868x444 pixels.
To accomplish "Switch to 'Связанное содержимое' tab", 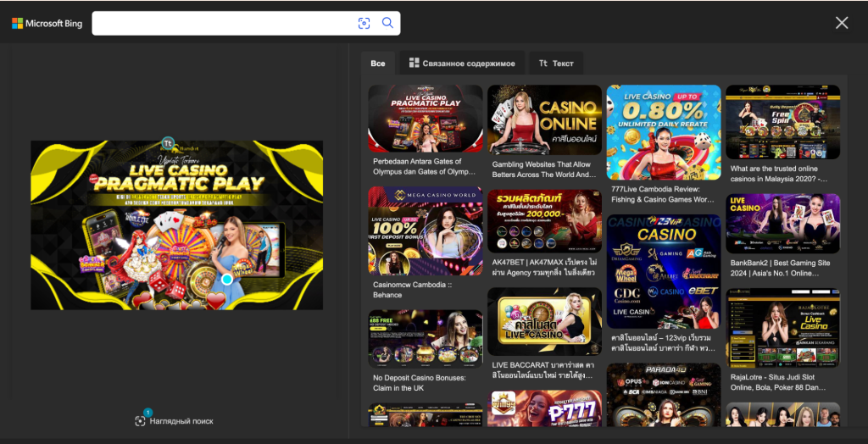I will tap(462, 63).
